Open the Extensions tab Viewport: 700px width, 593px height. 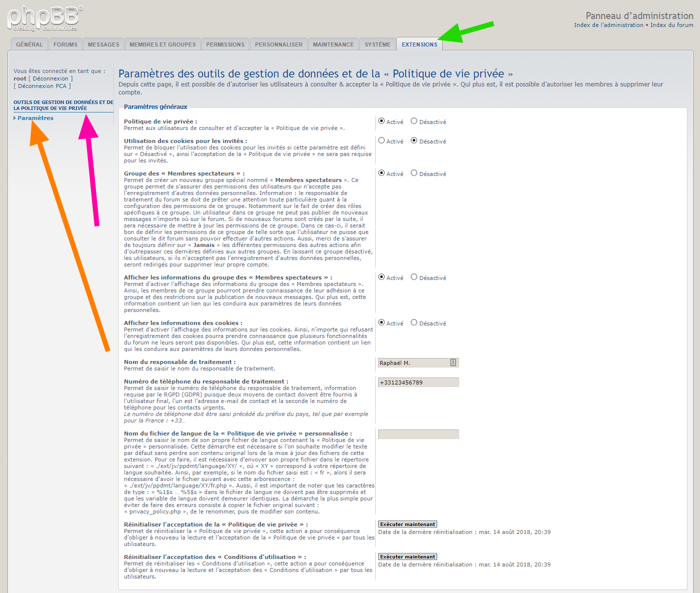pyautogui.click(x=419, y=44)
